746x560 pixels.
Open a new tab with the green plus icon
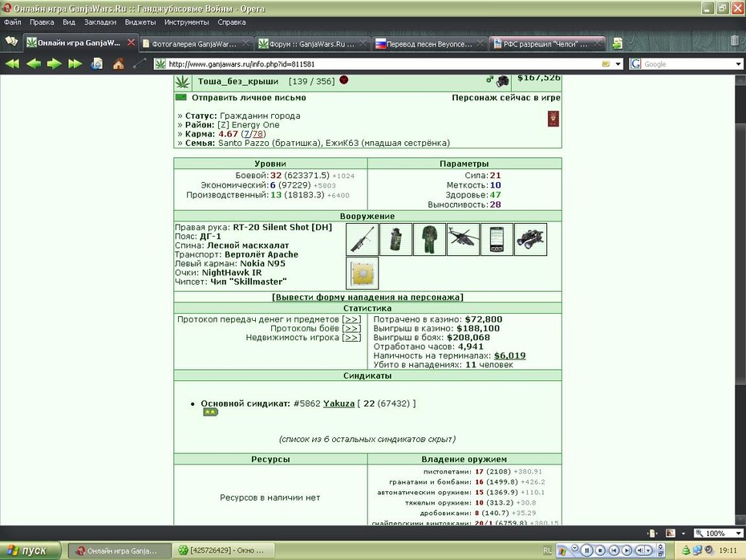point(617,44)
